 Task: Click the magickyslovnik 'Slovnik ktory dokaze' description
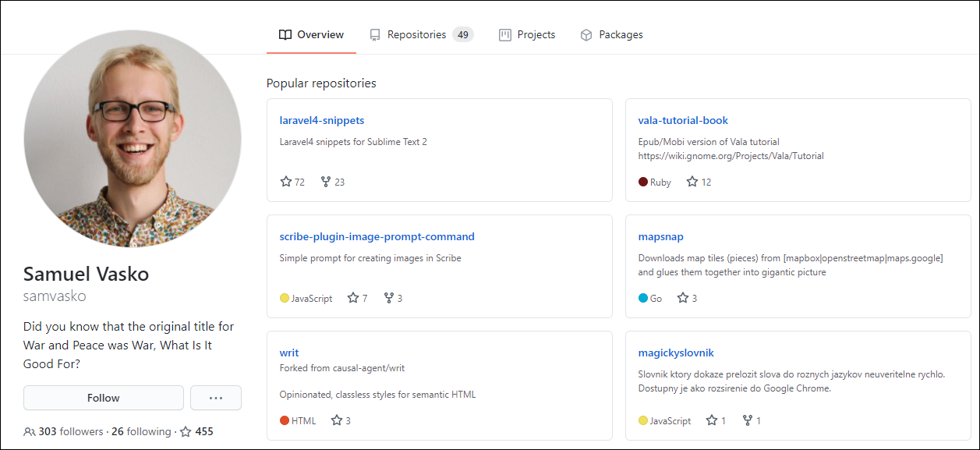[x=792, y=381]
